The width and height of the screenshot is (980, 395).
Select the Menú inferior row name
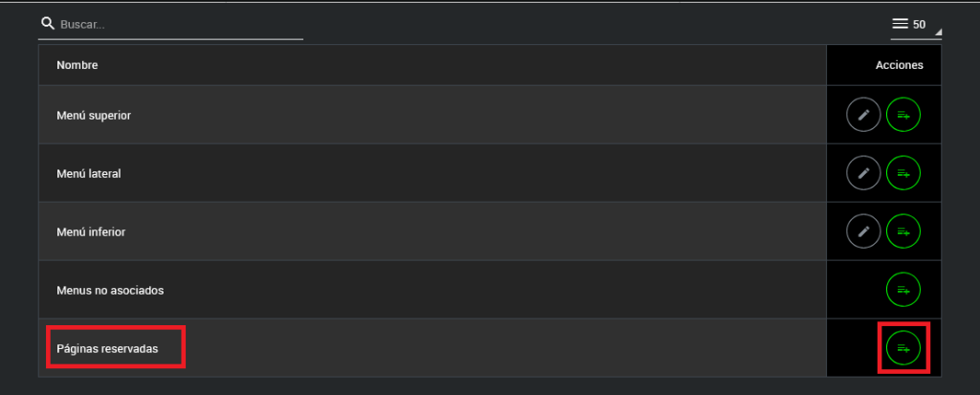(x=91, y=231)
